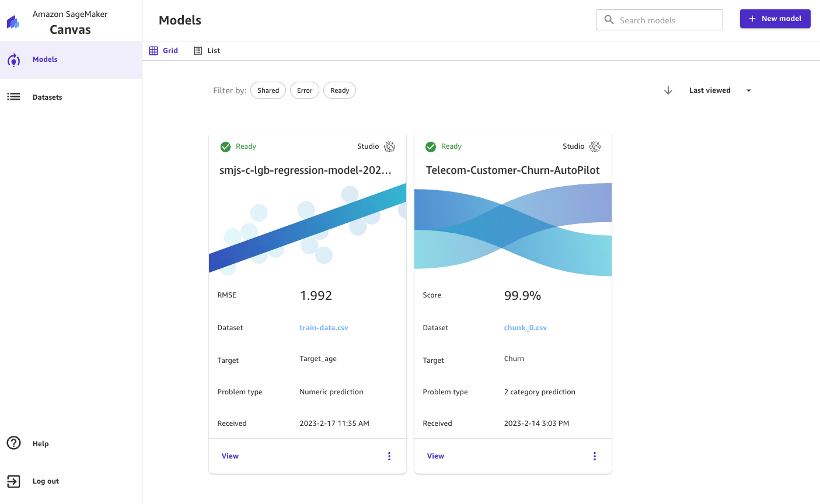Screen dimensions: 820x504
Task: Click the Telecom-Customer-Churn-AutoPilot title
Action: tap(513, 170)
